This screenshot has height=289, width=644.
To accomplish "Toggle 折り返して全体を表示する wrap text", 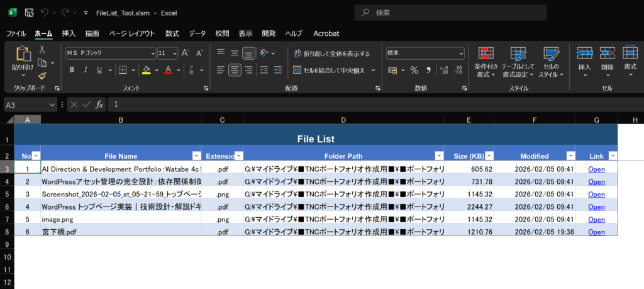I will [332, 54].
